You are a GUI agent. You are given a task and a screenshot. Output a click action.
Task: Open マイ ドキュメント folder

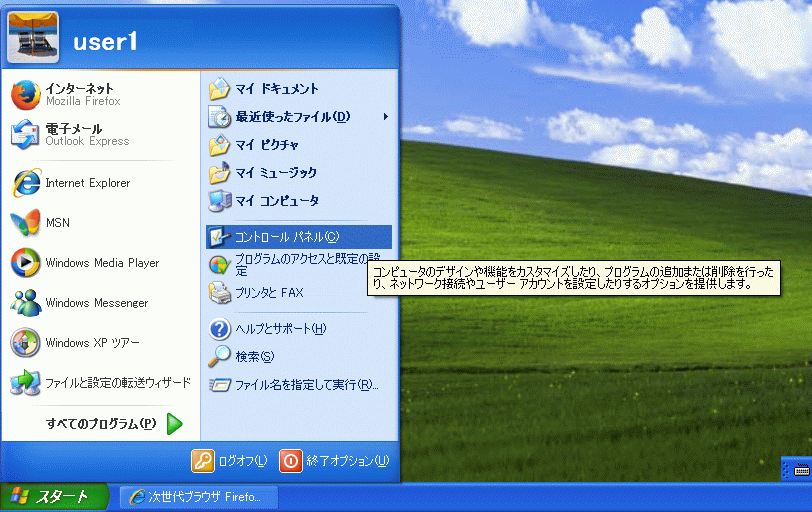[x=276, y=89]
